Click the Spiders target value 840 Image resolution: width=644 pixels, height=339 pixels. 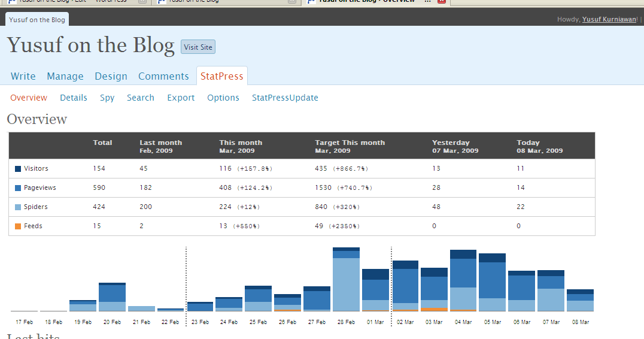321,207
